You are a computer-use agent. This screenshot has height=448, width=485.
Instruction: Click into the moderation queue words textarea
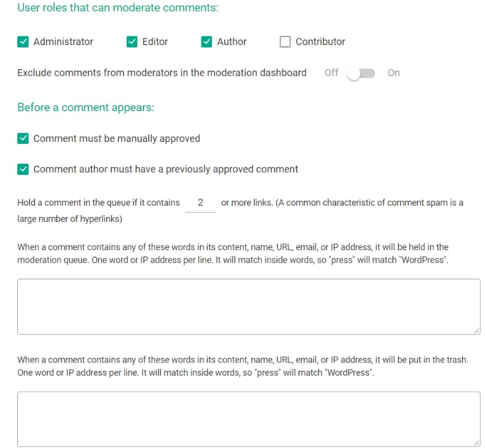pyautogui.click(x=249, y=306)
